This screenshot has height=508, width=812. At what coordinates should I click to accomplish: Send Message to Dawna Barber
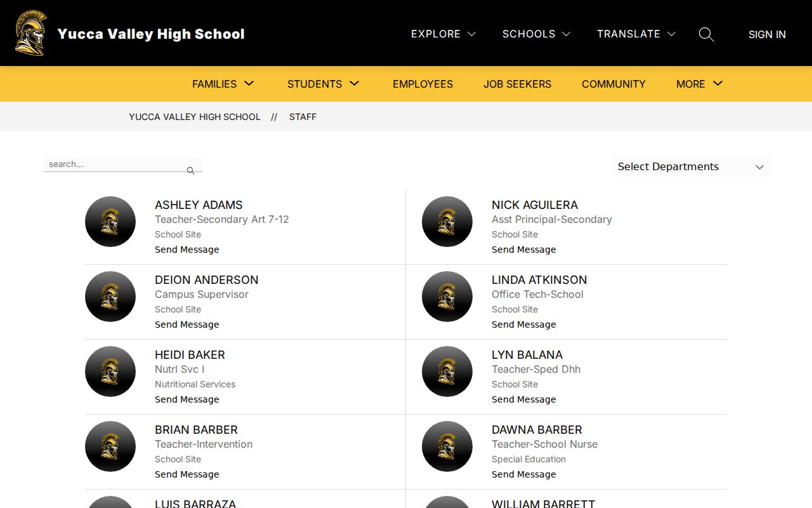[x=524, y=474]
